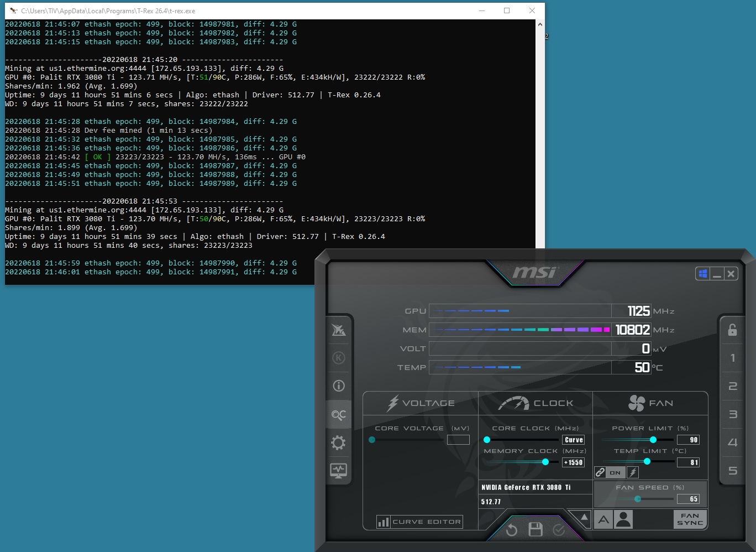Click the T-Rex window title path text

[108, 11]
